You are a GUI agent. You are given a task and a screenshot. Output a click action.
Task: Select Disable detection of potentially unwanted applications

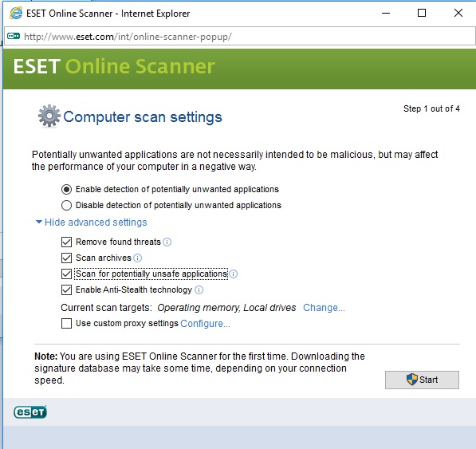[66, 206]
